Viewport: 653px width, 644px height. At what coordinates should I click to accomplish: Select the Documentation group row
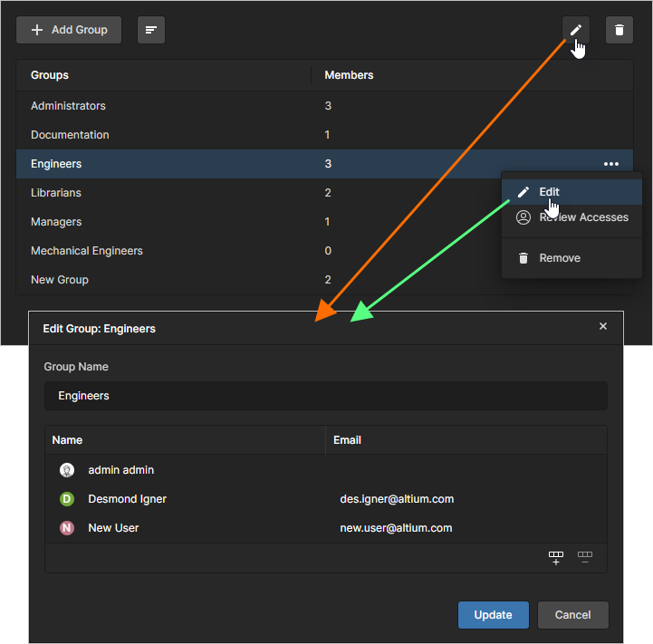point(324,135)
